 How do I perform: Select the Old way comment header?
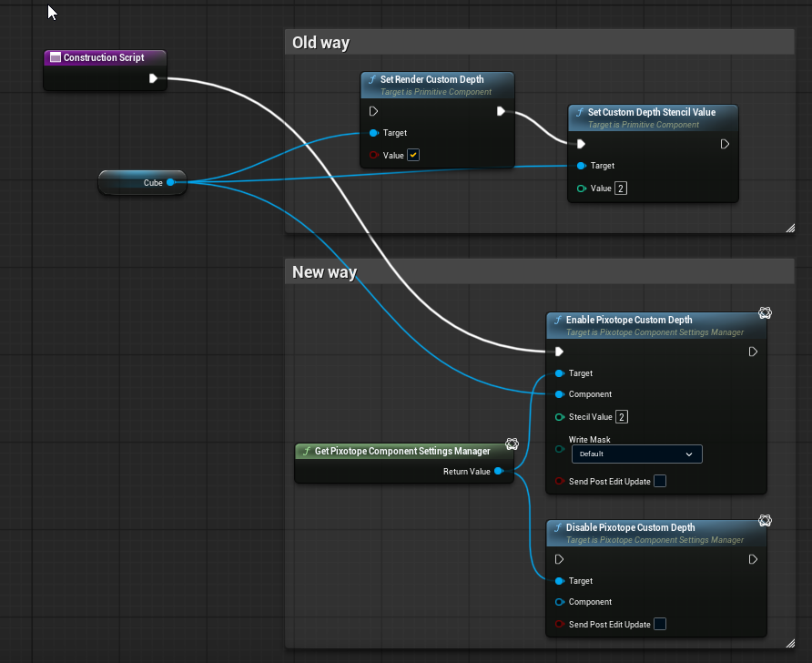tap(540, 43)
